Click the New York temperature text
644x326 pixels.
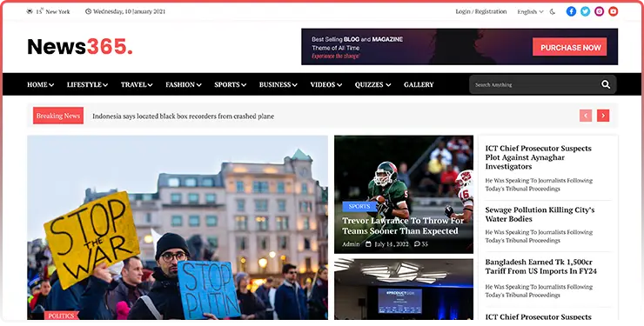tap(52, 11)
